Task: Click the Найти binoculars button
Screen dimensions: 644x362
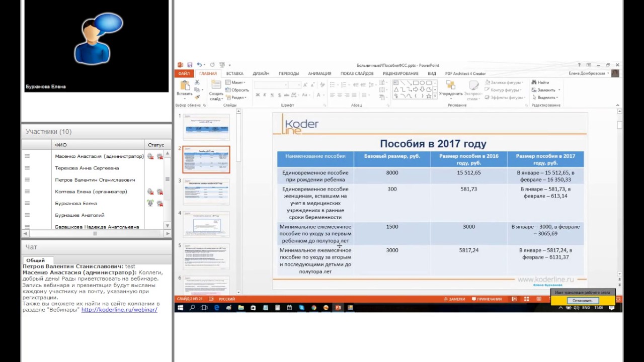Action: click(540, 82)
